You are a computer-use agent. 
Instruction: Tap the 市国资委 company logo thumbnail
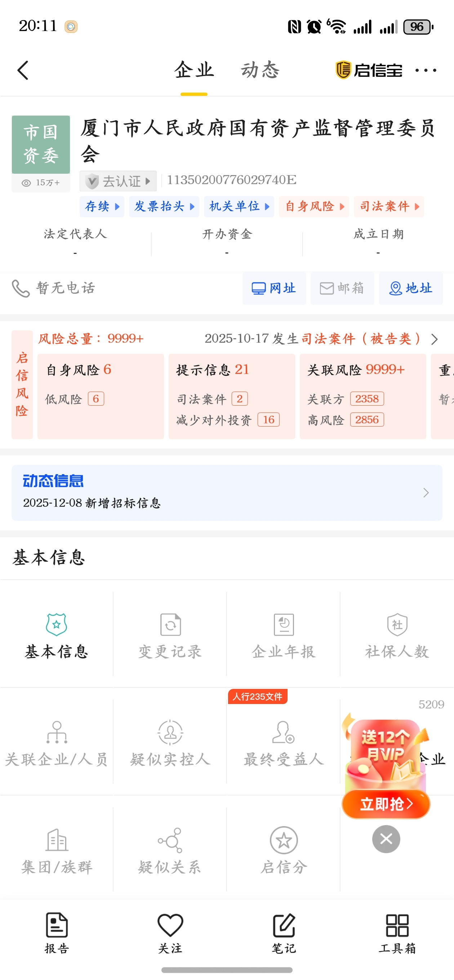pyautogui.click(x=41, y=144)
